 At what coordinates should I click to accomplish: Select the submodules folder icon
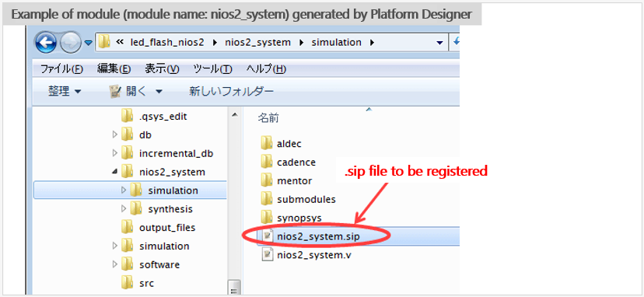coord(267,199)
